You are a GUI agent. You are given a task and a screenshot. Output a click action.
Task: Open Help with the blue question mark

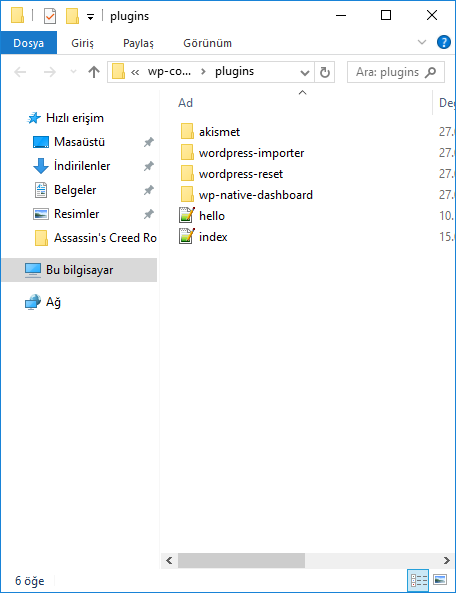pos(444,42)
